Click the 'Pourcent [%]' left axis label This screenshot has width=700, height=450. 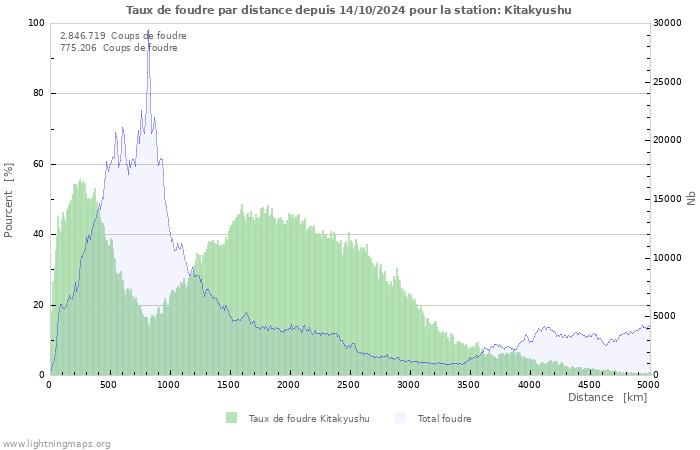click(x=9, y=199)
